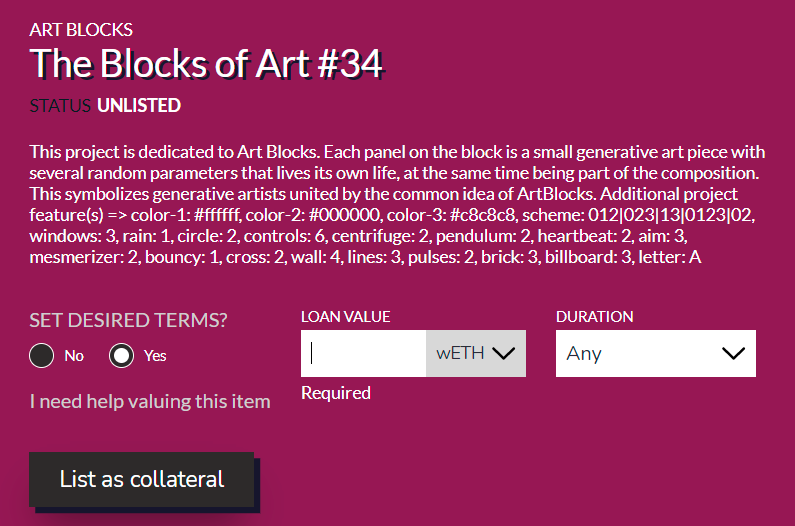
Task: Click the "SET DESIRED TERMS?" heading
Action: [x=128, y=320]
